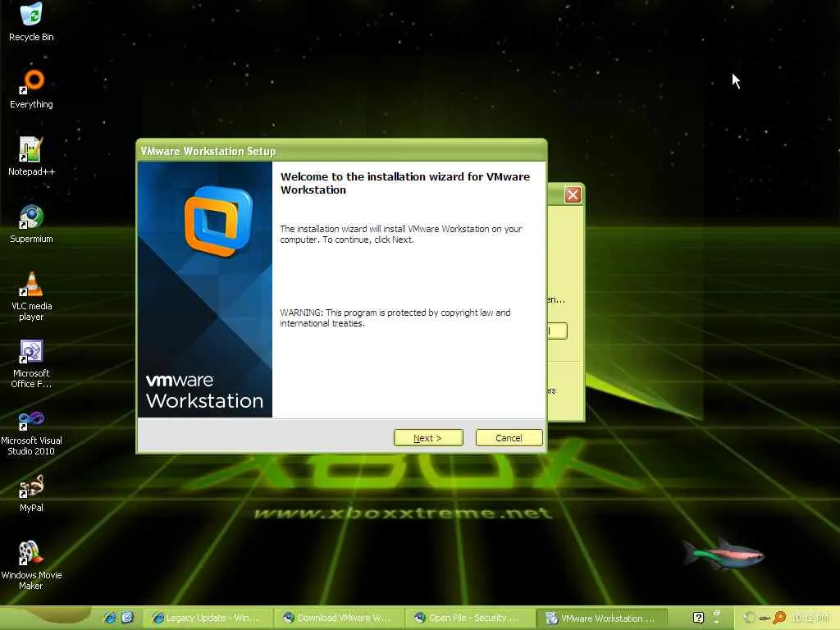The width and height of the screenshot is (840, 630).
Task: Cancel the VMware Workstation installation
Action: click(509, 438)
